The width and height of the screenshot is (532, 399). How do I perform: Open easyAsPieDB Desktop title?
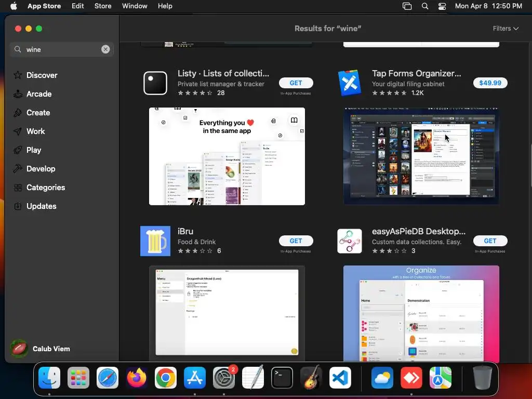[419, 231]
